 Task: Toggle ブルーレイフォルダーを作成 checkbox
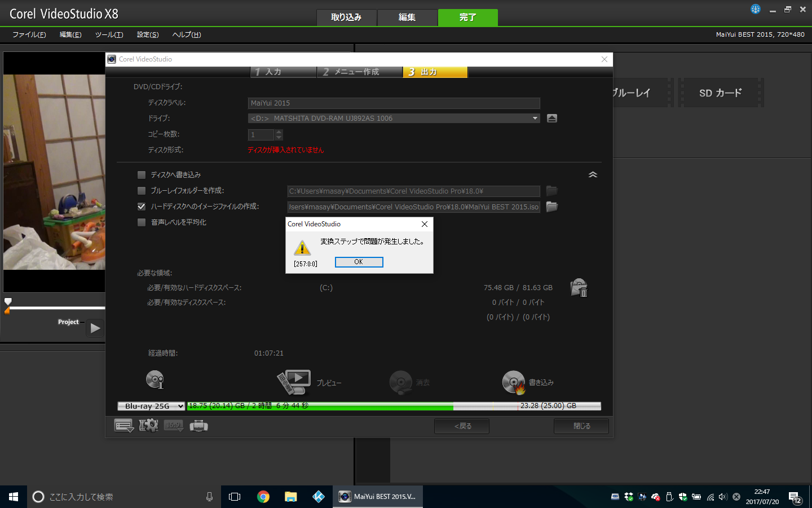pyautogui.click(x=142, y=191)
